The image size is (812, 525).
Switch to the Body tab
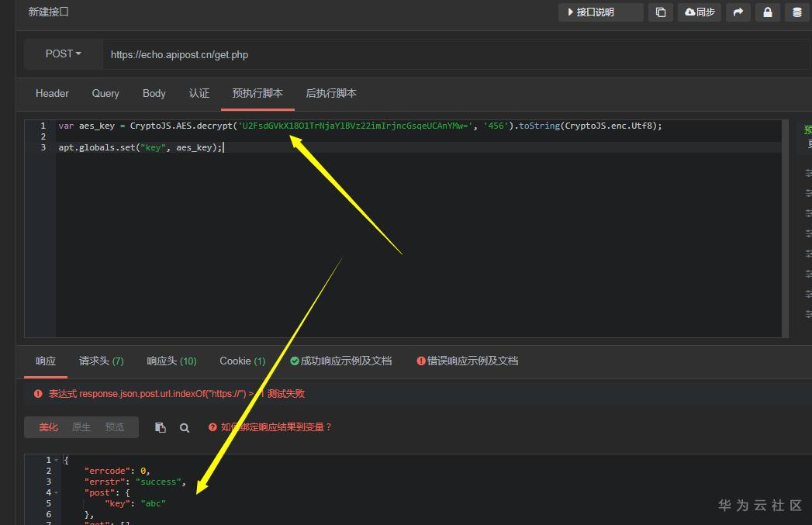point(154,94)
